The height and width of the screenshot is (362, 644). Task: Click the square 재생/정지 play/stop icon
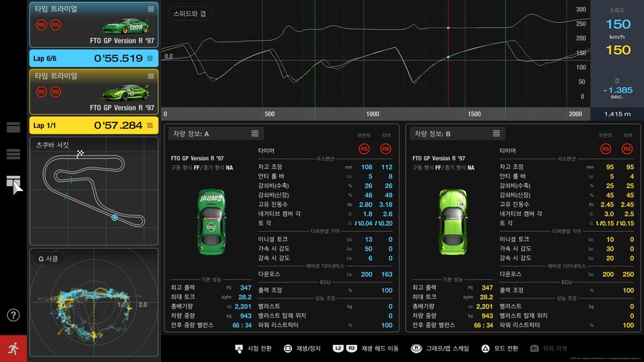(288, 348)
